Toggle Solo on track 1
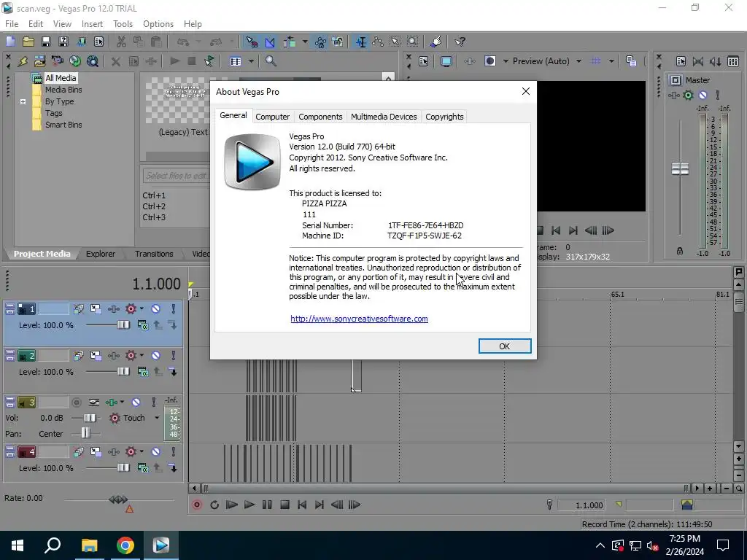 point(174,308)
